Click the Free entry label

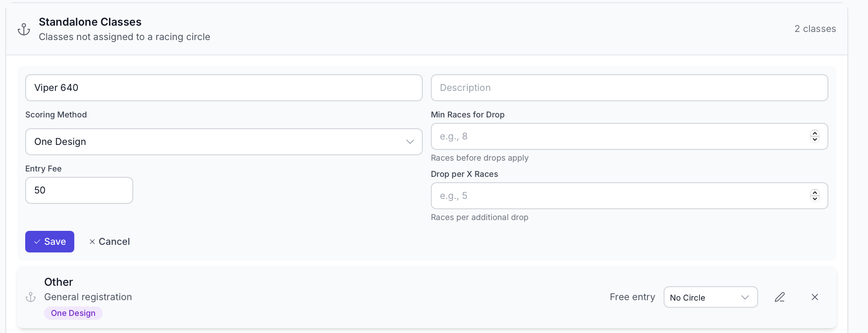pos(633,297)
